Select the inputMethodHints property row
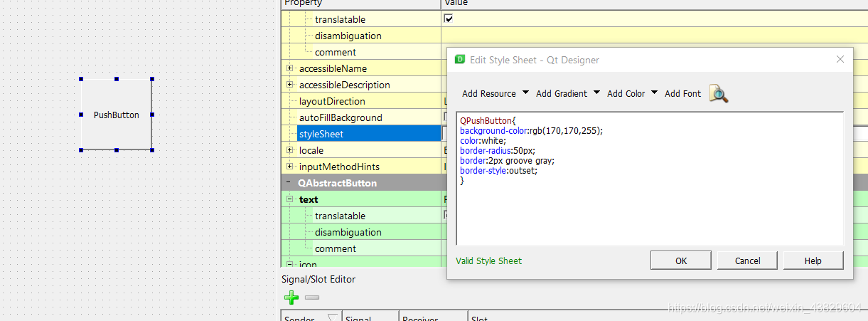The height and width of the screenshot is (321, 868). [x=361, y=167]
